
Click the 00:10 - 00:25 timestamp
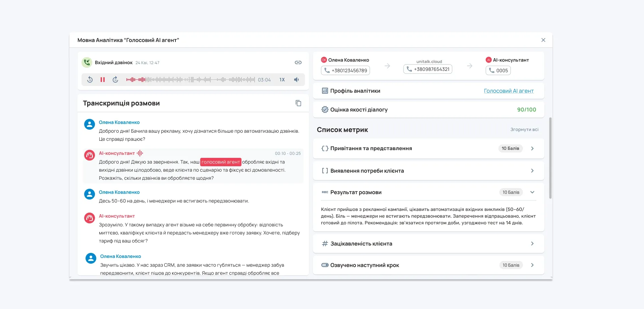click(288, 153)
